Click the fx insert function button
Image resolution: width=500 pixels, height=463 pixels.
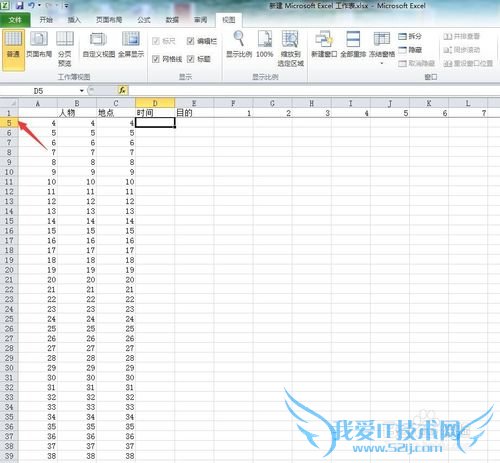pyautogui.click(x=123, y=90)
